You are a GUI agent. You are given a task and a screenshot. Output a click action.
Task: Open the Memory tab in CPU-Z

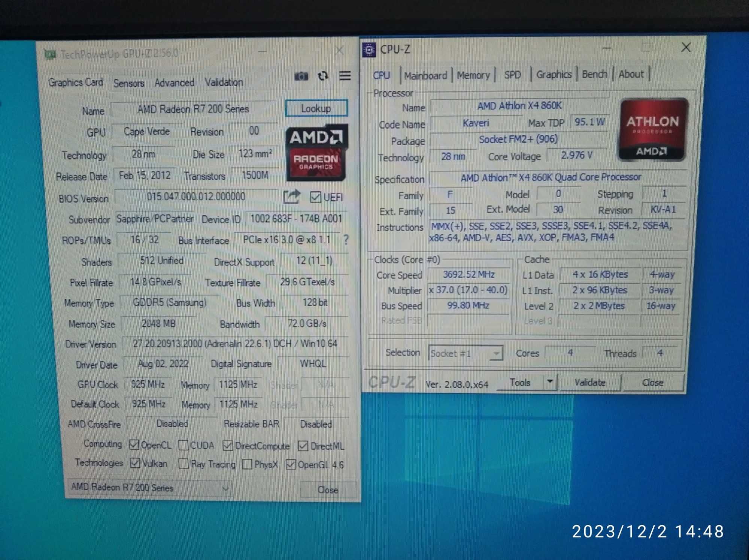473,75
